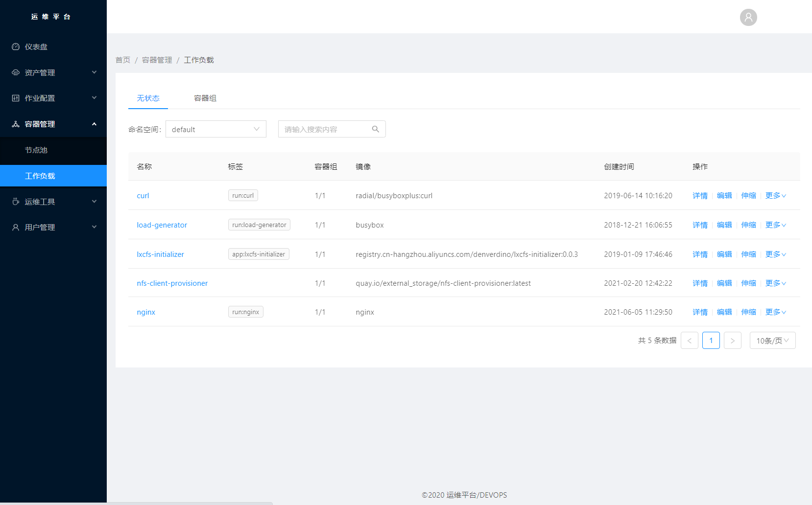Switch to the 无状态 tab

click(148, 98)
